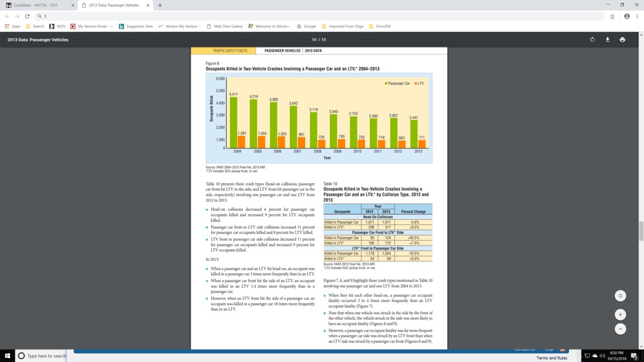Reload the current page
Screen dimensions: 644x362
(x=27, y=16)
